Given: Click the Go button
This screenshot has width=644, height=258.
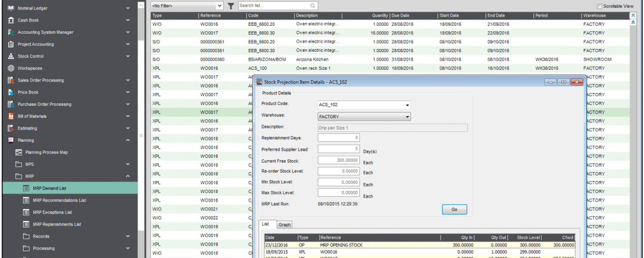Looking at the screenshot, I should click(x=455, y=210).
